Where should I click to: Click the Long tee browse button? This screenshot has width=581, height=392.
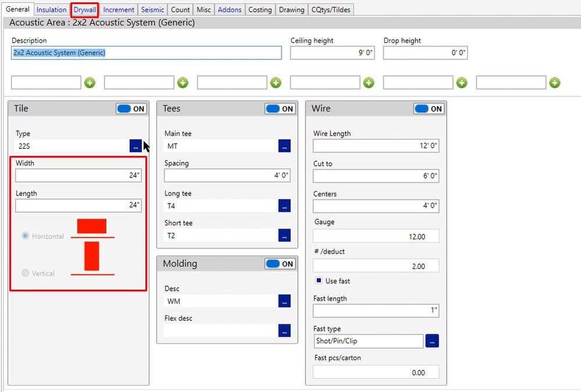point(284,206)
